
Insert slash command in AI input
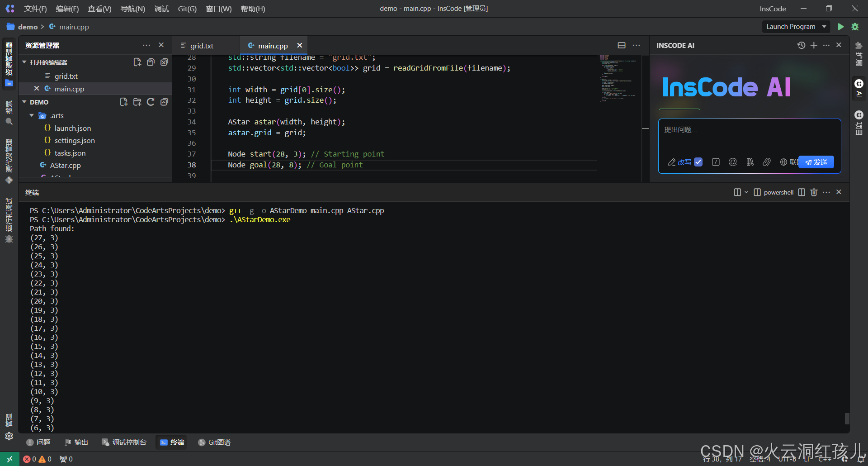716,162
